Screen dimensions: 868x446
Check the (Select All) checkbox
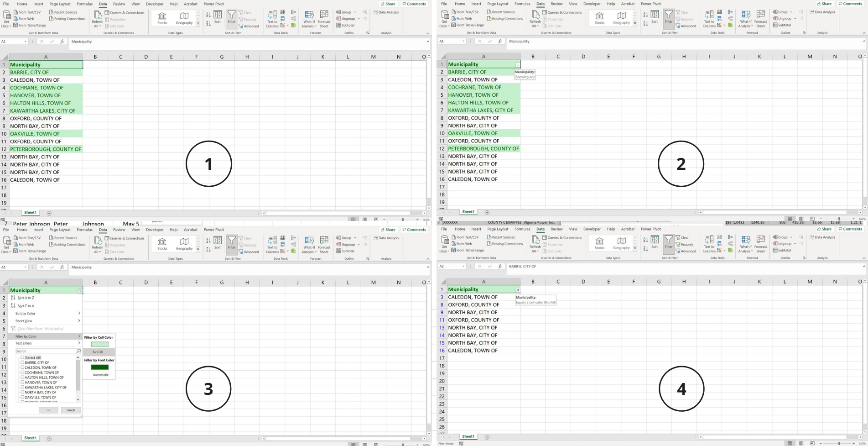pyautogui.click(x=22, y=357)
